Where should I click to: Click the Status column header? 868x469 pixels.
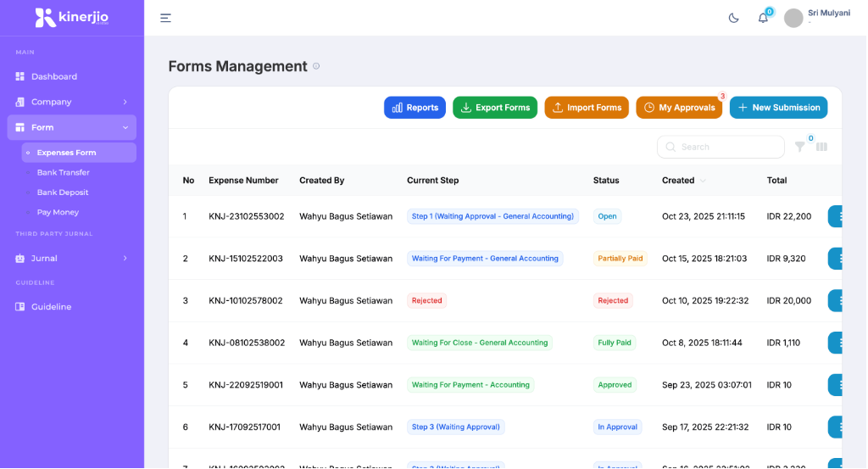click(606, 181)
